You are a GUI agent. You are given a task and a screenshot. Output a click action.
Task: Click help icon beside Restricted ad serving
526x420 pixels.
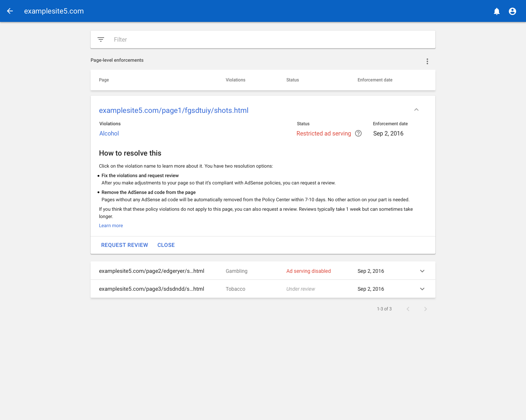point(358,133)
